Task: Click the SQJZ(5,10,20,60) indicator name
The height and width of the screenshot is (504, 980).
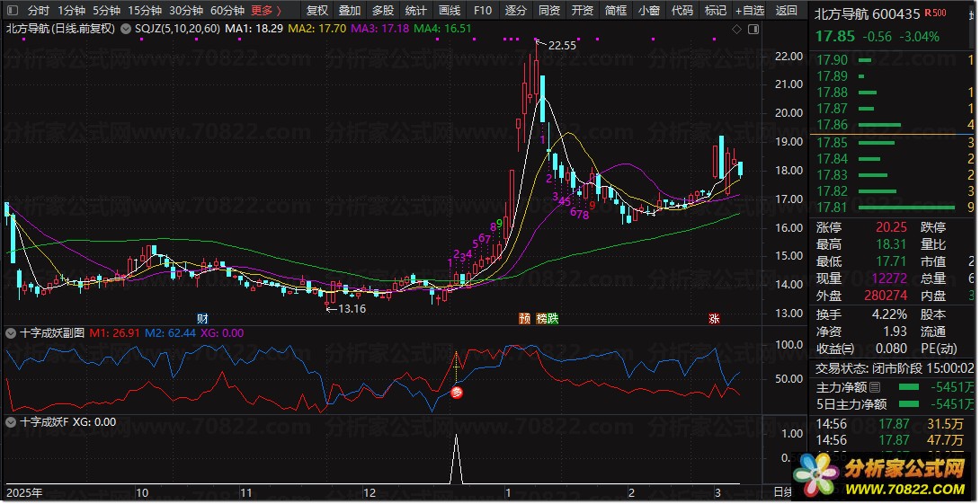Action: pyautogui.click(x=177, y=28)
